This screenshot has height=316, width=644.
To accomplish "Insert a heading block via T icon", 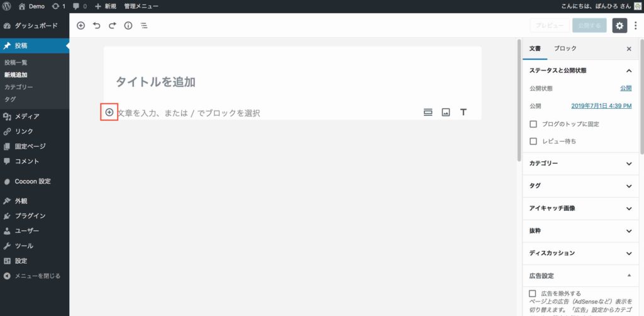I will click(464, 112).
